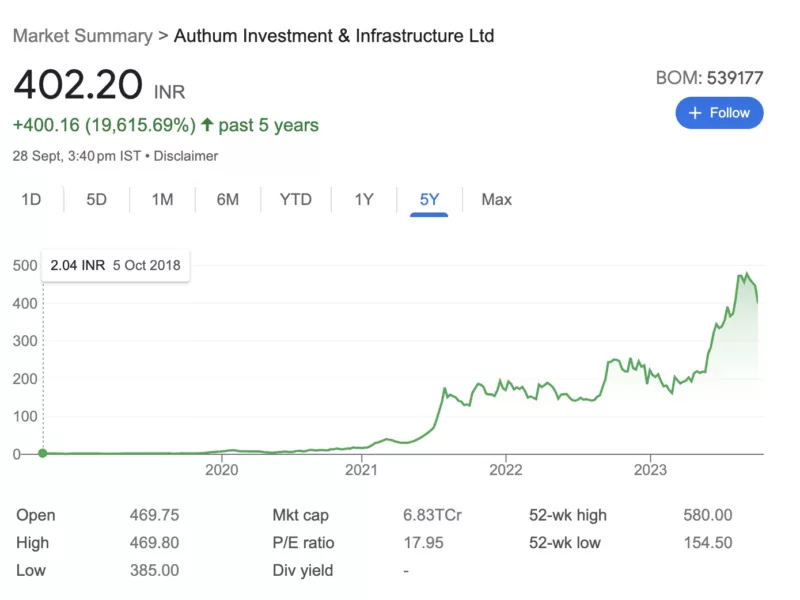Open the Disclaimer link

click(187, 156)
